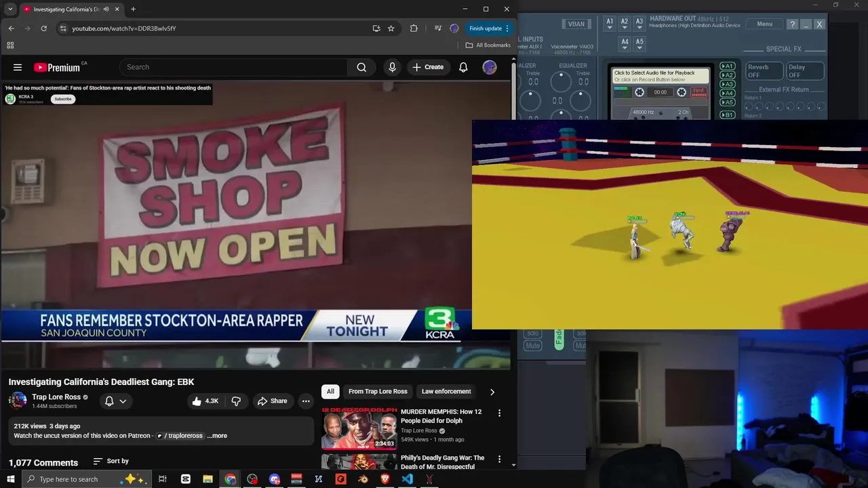Select From Trap Lore Ross chip
This screenshot has width=868, height=488.
pyautogui.click(x=378, y=391)
